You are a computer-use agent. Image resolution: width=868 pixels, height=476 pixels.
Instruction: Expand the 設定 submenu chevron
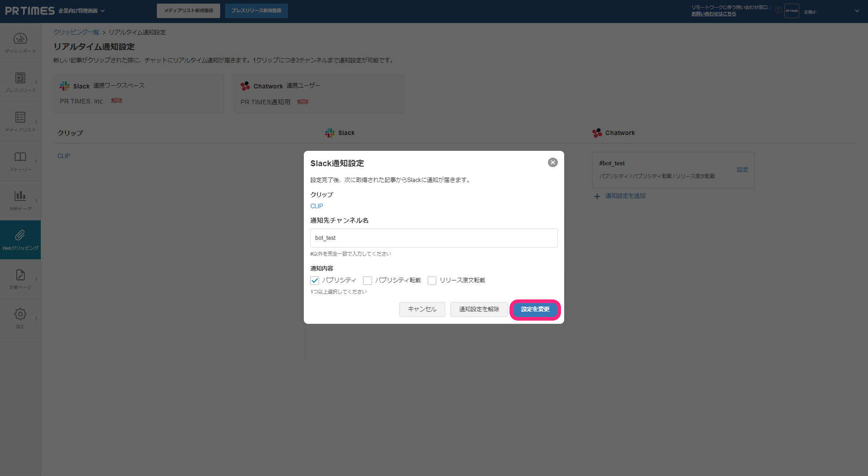click(36, 318)
